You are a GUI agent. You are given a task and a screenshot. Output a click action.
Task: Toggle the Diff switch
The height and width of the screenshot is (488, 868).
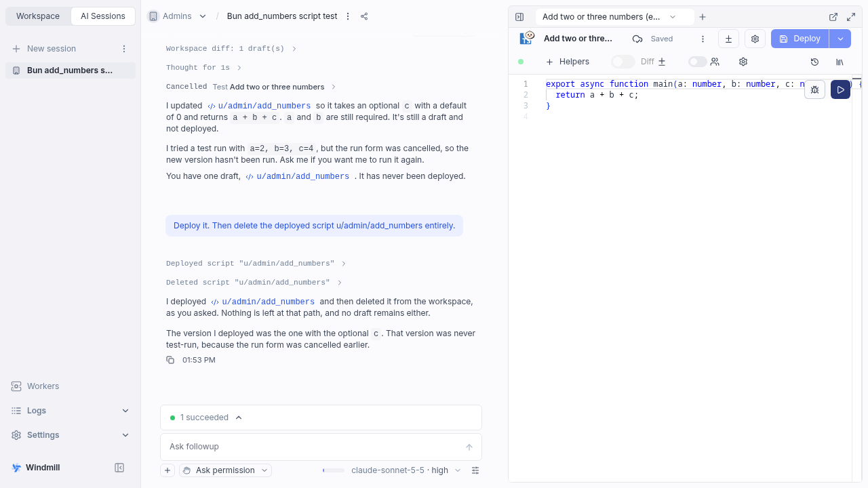(x=623, y=62)
